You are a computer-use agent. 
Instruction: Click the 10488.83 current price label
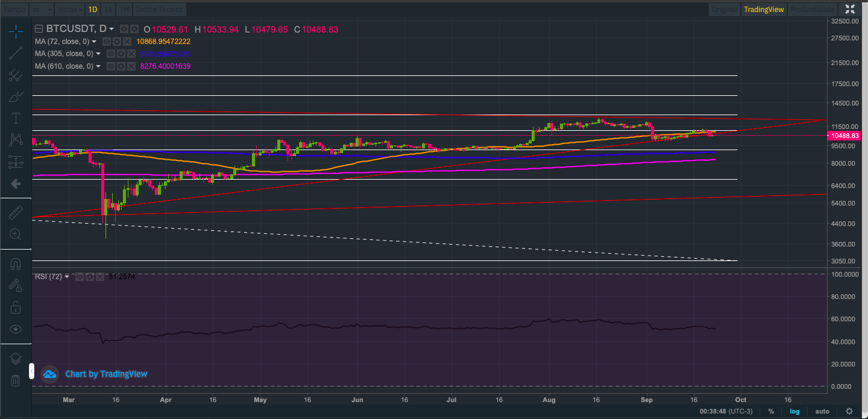845,136
